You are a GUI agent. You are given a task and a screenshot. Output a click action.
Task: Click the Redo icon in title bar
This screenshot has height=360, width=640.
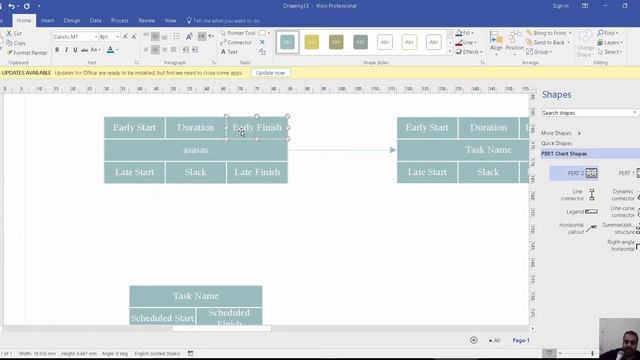pos(27,6)
